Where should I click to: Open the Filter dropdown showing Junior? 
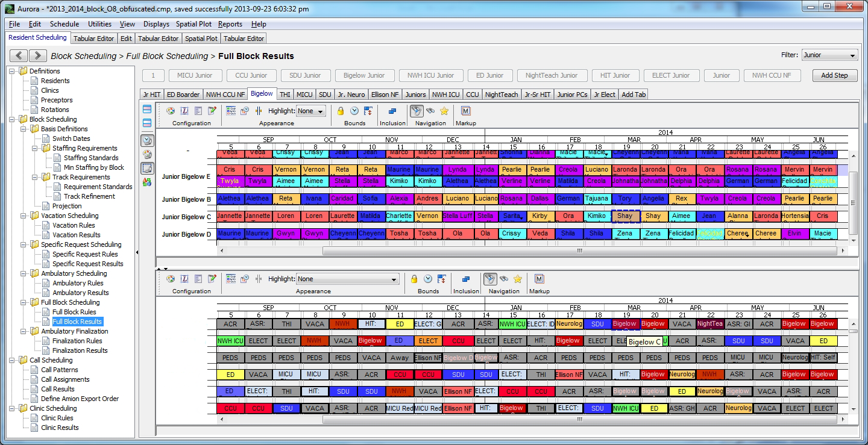pos(829,55)
